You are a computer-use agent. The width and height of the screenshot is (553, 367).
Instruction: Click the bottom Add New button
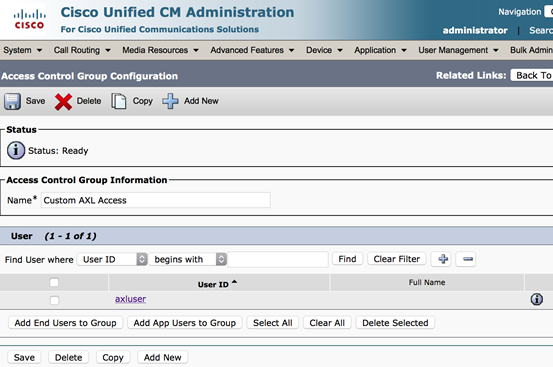pyautogui.click(x=163, y=357)
